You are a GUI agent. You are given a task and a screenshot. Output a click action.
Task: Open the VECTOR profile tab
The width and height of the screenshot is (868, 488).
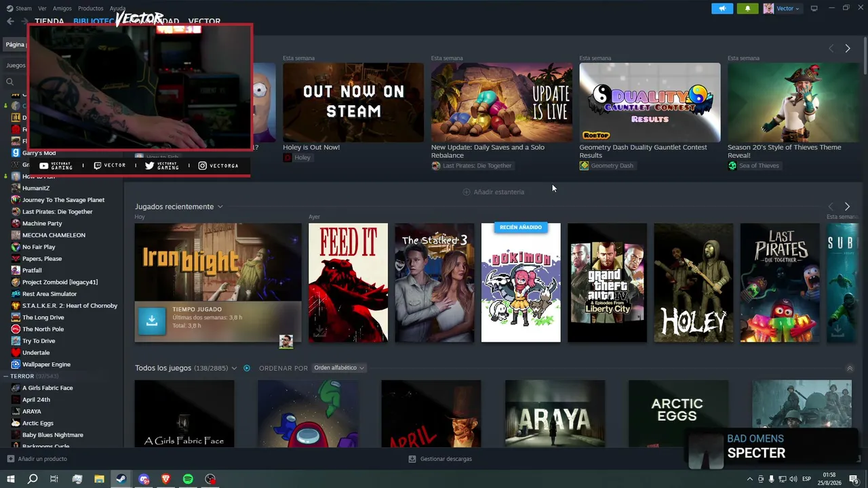pos(204,22)
